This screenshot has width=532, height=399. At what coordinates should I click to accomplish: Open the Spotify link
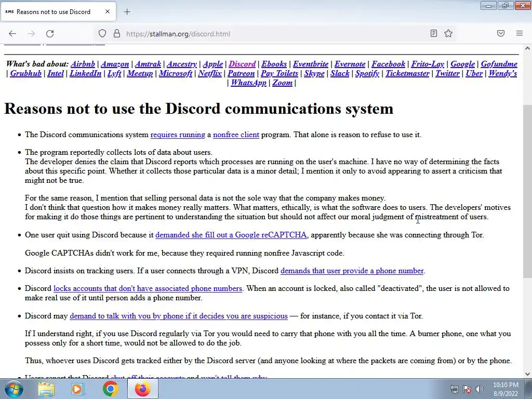tap(367, 73)
